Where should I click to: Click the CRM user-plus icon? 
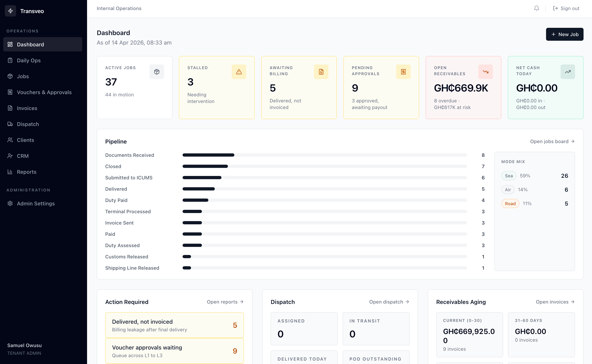click(10, 156)
